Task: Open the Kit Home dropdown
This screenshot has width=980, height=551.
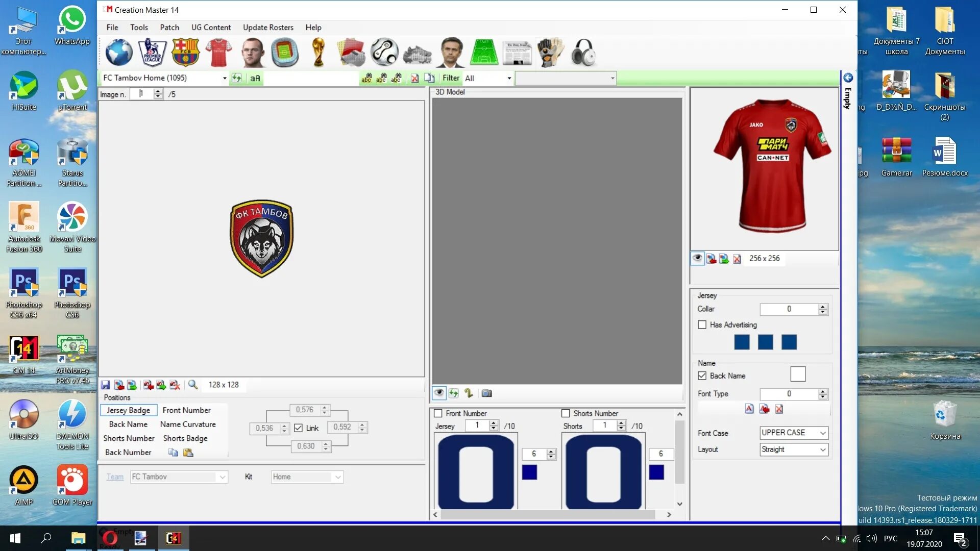Action: (307, 477)
